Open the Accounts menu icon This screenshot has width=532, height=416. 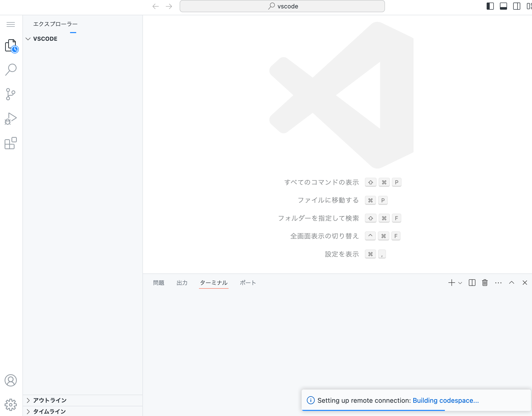[11, 380]
